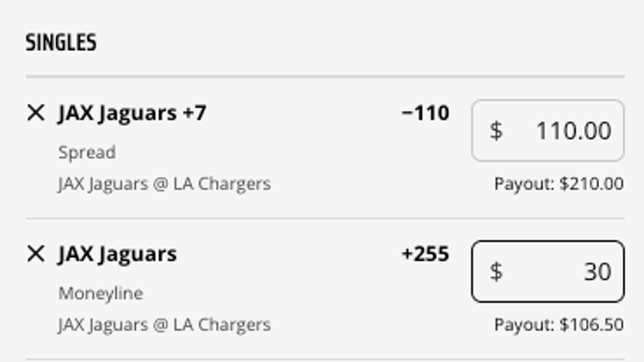Click the SINGLES section header
Screen dimensions: 644x362
click(61, 42)
